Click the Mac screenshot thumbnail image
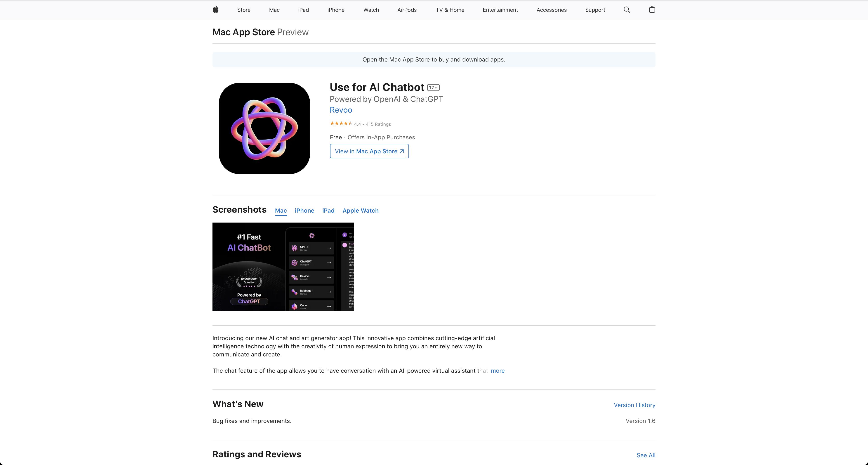 point(283,266)
